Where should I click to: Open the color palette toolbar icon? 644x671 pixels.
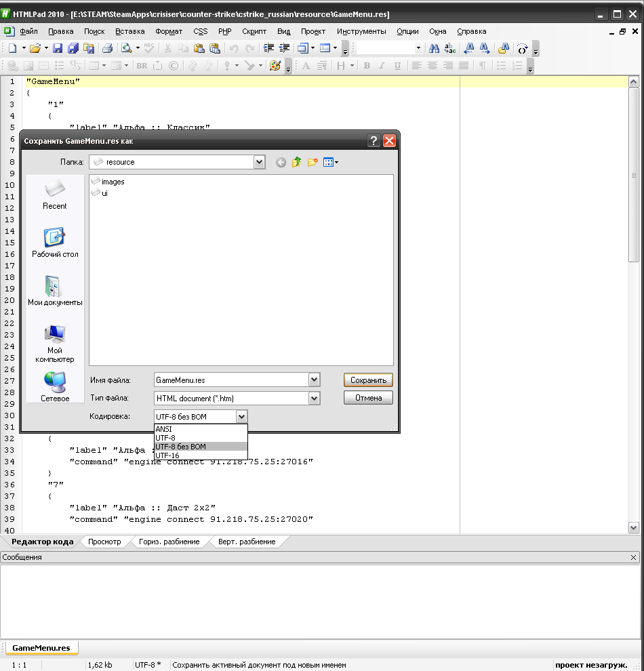point(275,66)
